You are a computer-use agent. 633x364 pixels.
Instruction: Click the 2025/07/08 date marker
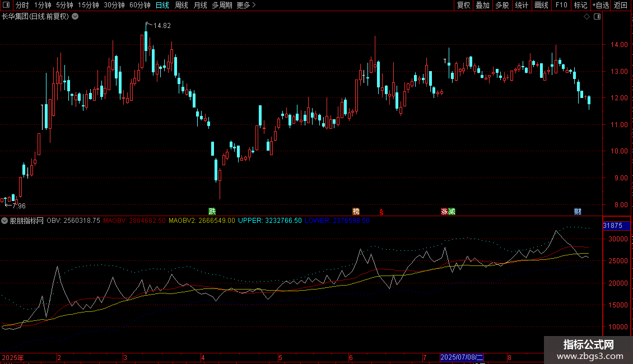[462, 357]
